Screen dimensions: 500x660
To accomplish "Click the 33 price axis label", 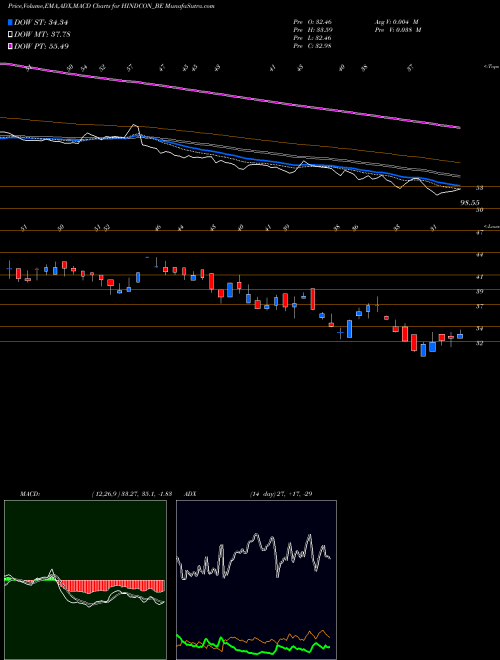I will pyautogui.click(x=479, y=188).
